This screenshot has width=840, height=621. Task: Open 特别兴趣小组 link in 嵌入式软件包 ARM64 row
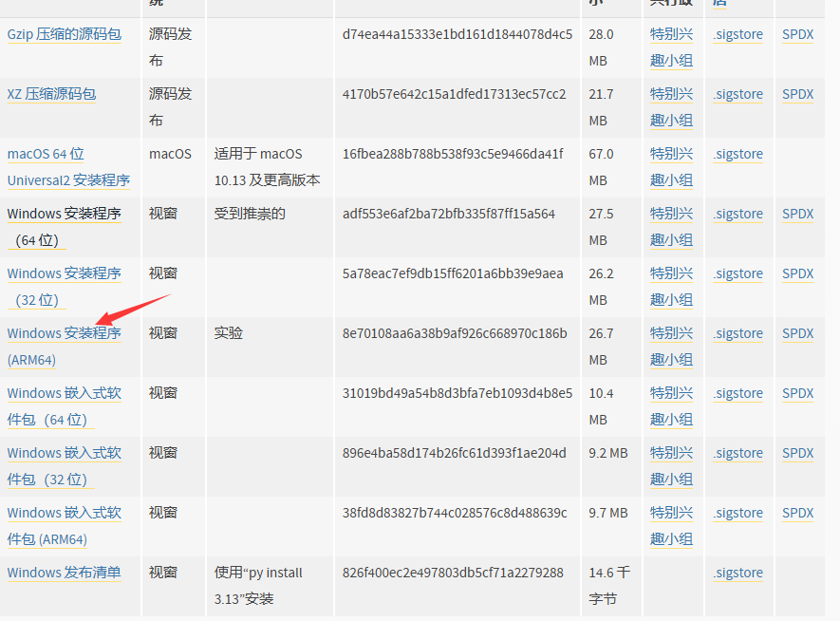tap(671, 526)
